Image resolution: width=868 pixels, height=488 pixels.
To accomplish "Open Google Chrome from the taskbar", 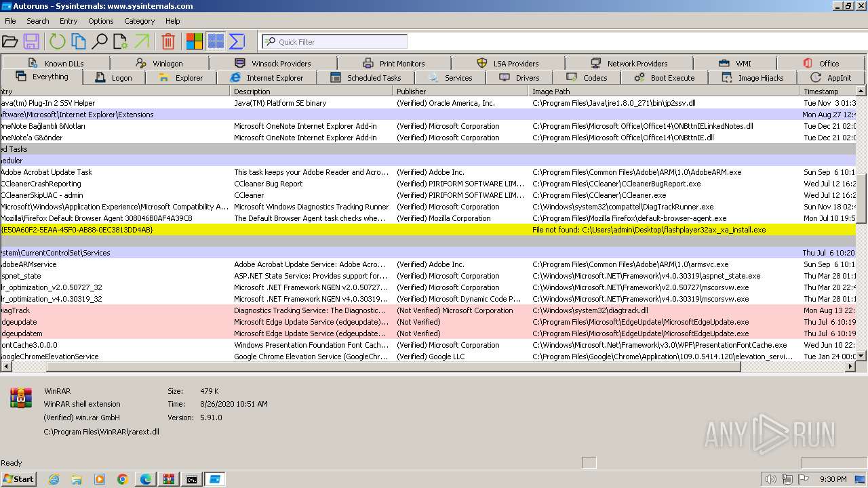I will pos(123,479).
